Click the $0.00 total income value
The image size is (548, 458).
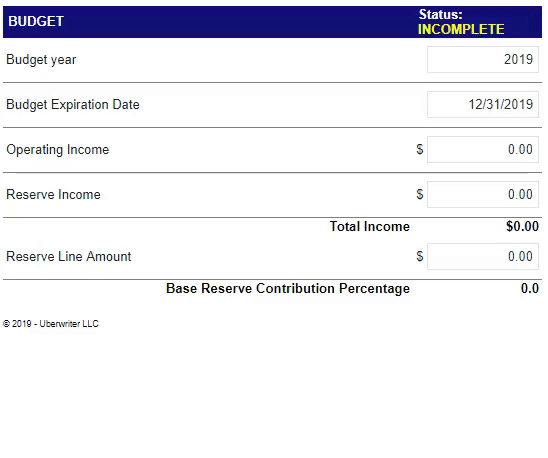click(522, 227)
